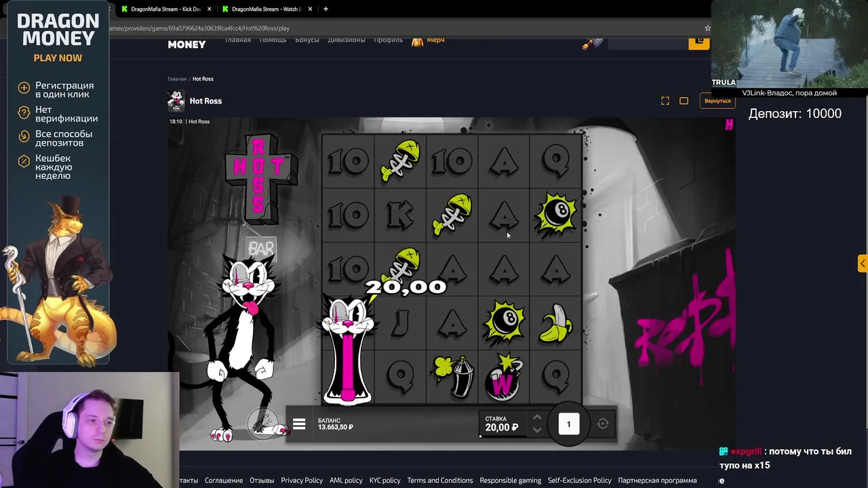The width and height of the screenshot is (868, 488).
Task: Click the Нет верификации banner item
Action: pos(58,114)
